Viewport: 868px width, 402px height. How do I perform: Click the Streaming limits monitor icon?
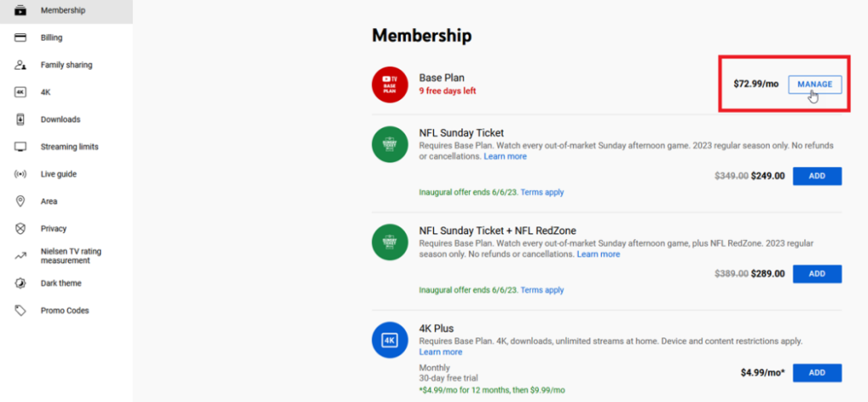click(x=20, y=147)
